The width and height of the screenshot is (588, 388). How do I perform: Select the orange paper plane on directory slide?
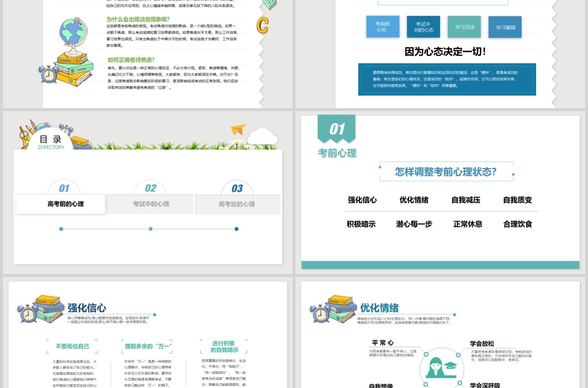tap(238, 129)
